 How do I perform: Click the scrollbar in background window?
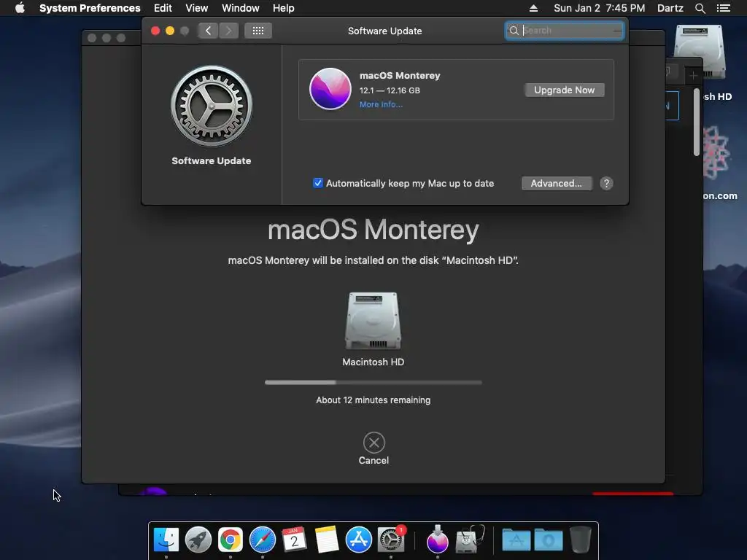point(696,122)
